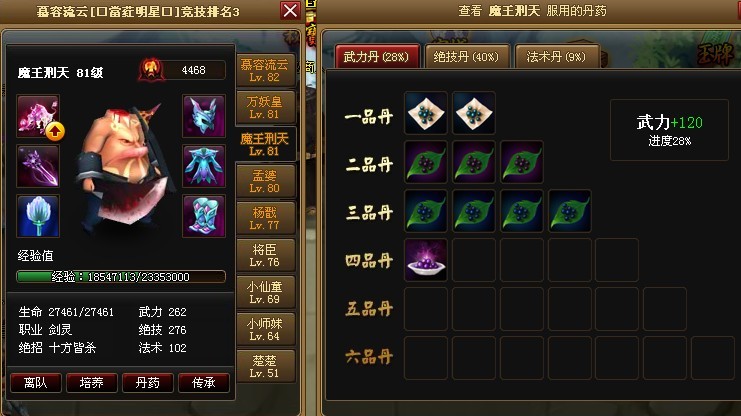Switch to the 绝技丹 (40%) tab

467,57
